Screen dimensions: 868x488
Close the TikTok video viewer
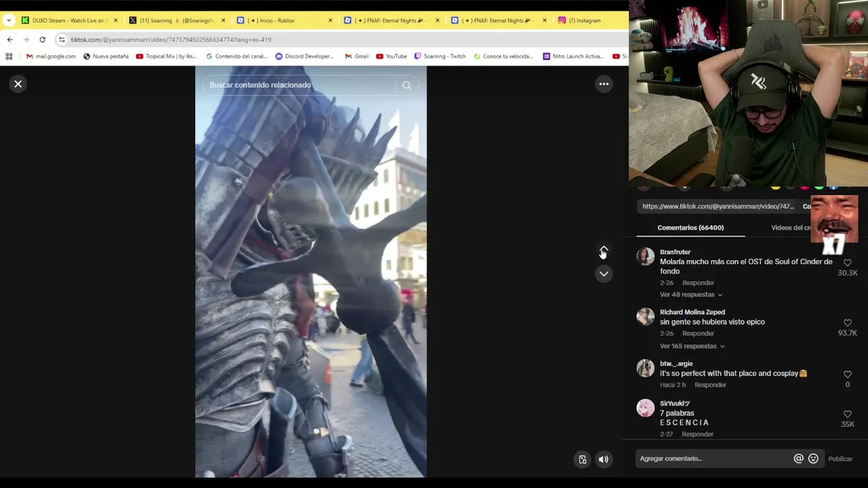tap(18, 84)
